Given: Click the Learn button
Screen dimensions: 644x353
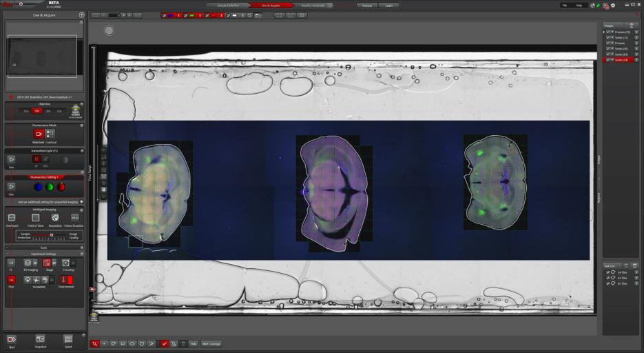Looking at the screenshot, I should 388,6.
